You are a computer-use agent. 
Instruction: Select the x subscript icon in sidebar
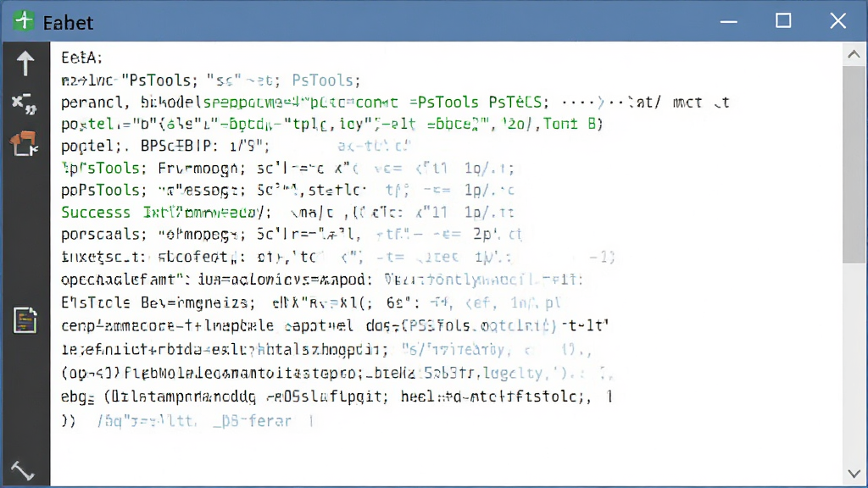coord(25,103)
